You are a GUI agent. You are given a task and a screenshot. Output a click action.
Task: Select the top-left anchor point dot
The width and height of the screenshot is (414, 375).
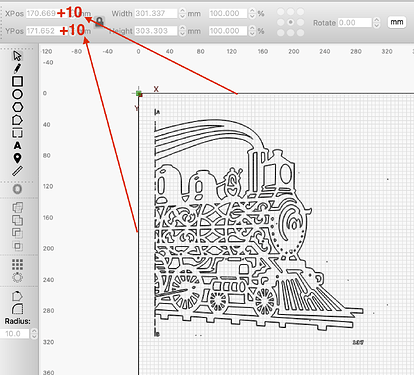point(281,12)
